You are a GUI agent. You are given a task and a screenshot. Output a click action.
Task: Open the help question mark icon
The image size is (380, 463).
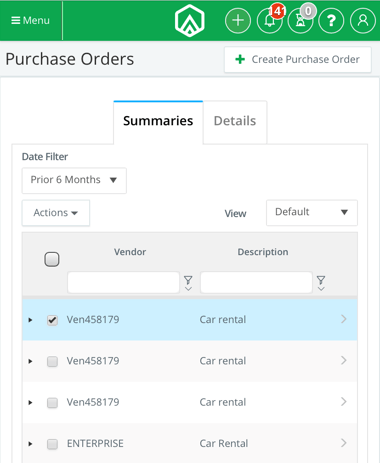pyautogui.click(x=331, y=21)
